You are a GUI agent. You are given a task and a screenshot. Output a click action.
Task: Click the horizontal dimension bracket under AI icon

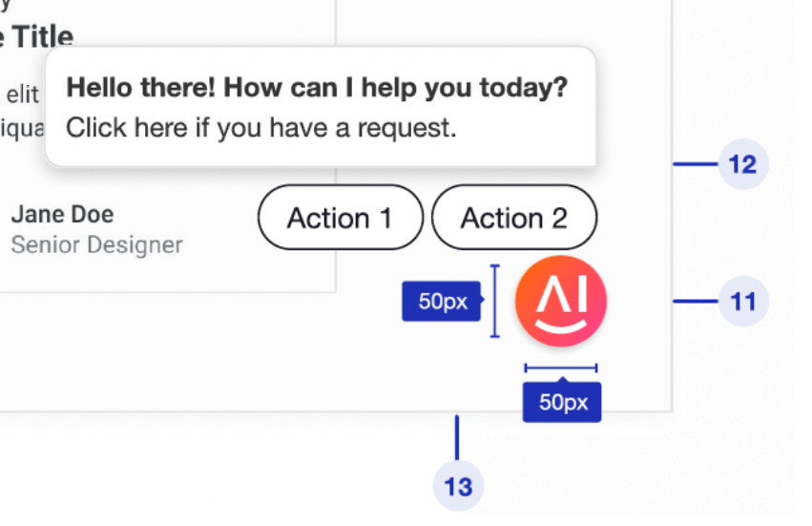[x=561, y=367]
